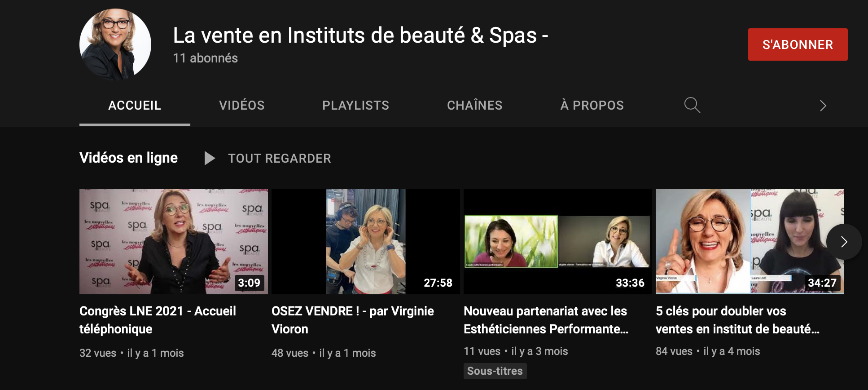Click the play triangle beside Tout Regarder
The image size is (868, 390).
(x=209, y=158)
